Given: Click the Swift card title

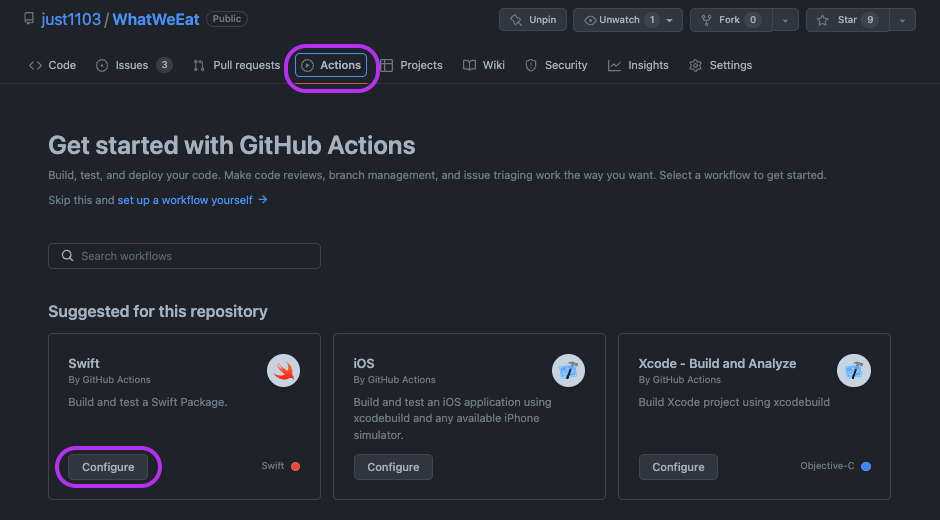Looking at the screenshot, I should (x=84, y=363).
